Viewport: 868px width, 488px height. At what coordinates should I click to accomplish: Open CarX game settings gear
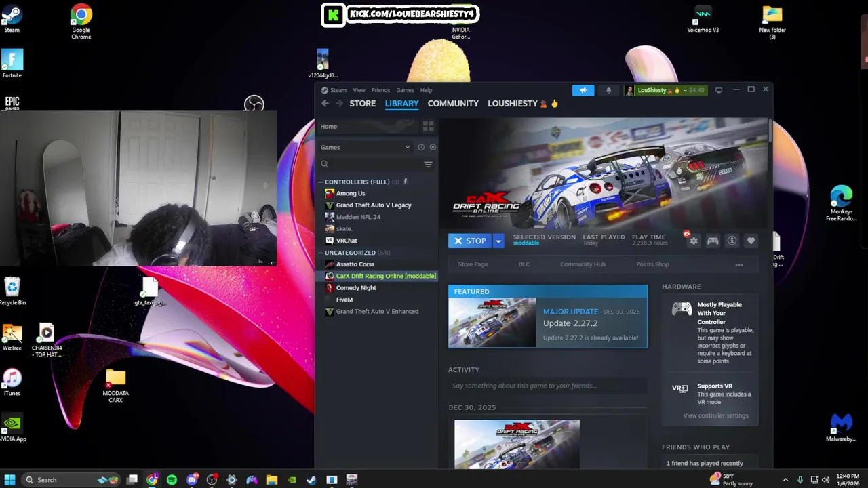[694, 241]
